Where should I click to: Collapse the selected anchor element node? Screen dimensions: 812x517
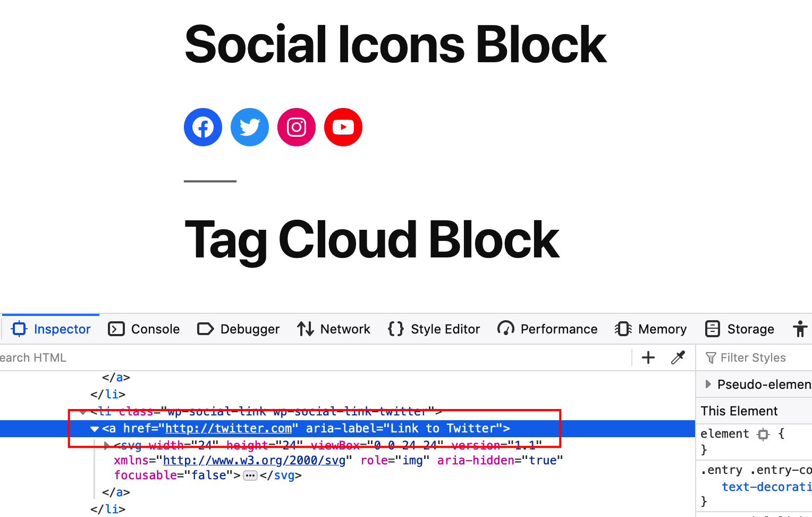click(x=94, y=429)
